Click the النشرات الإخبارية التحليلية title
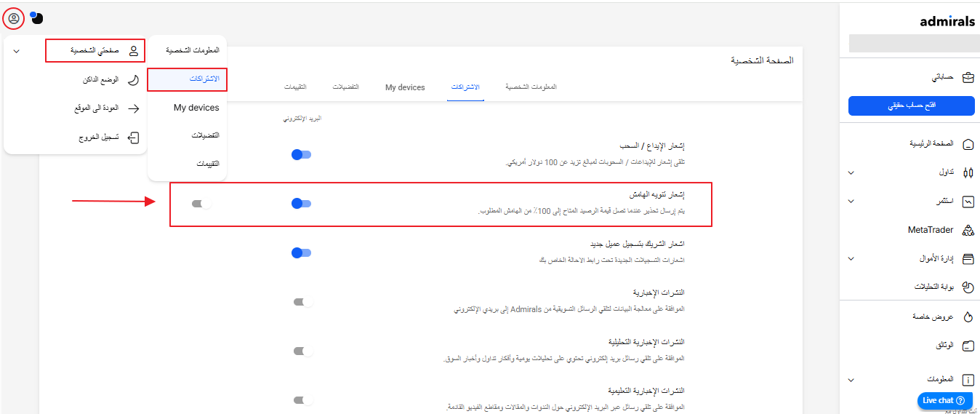 pyautogui.click(x=646, y=342)
